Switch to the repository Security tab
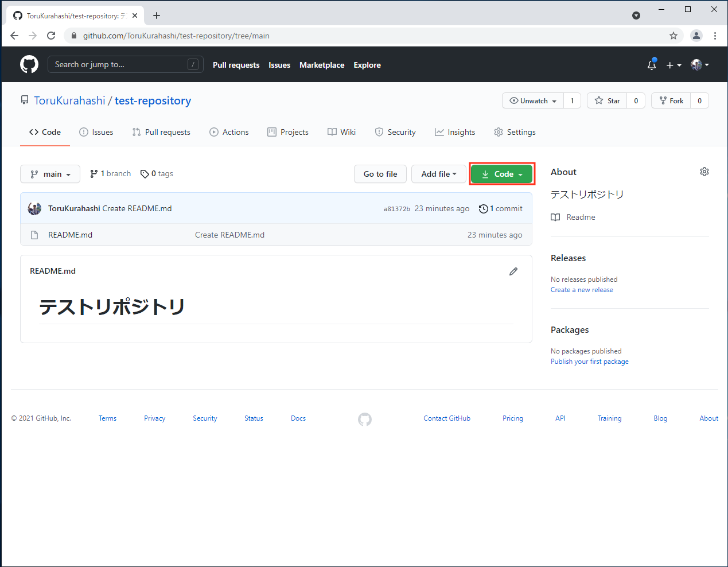 coord(395,132)
